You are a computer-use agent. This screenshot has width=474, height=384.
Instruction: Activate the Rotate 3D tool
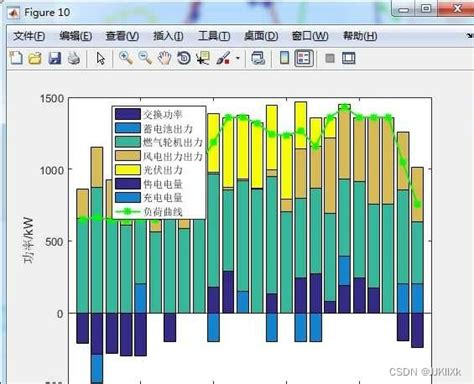click(x=184, y=58)
